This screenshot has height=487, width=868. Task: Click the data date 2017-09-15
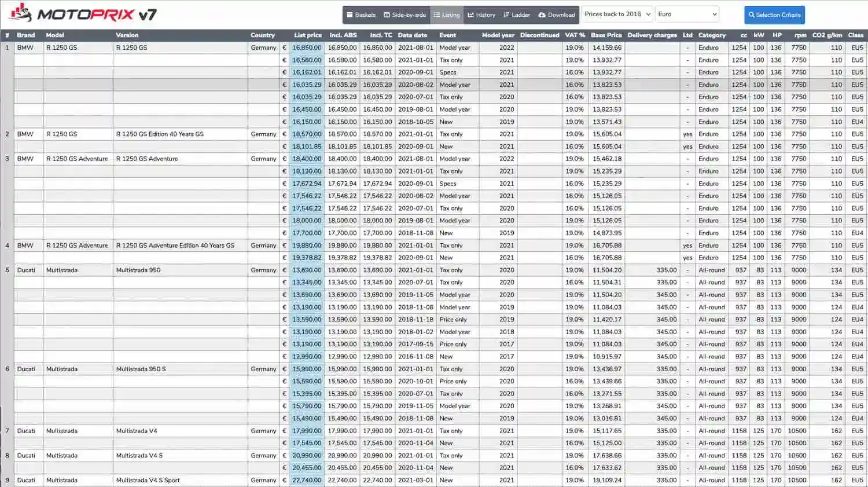pyautogui.click(x=415, y=344)
